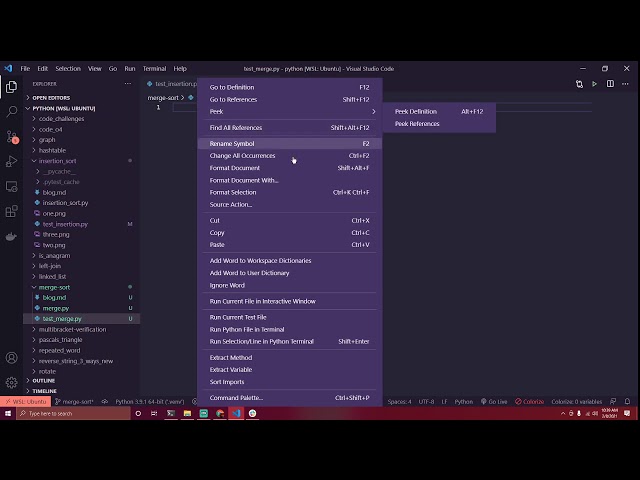The height and width of the screenshot is (480, 640).
Task: Open three.png in the file tree
Action: click(56, 235)
